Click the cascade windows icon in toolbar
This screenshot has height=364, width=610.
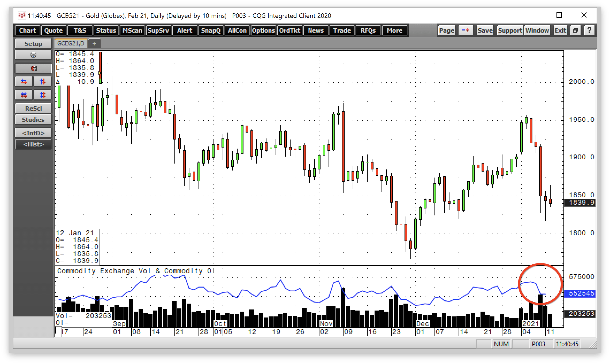click(575, 30)
